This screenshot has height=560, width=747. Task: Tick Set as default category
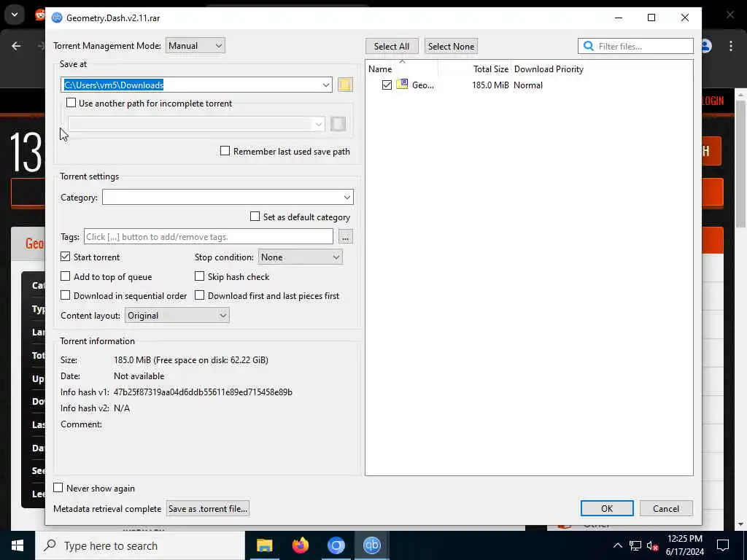255,217
